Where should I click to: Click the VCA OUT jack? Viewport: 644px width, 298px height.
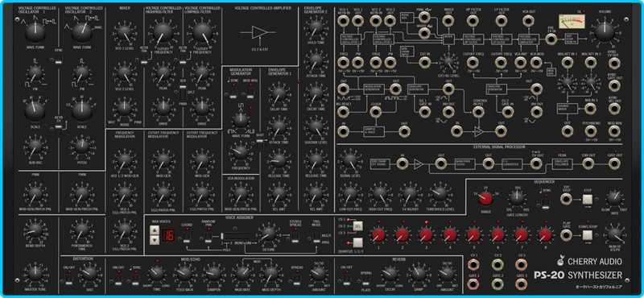point(529,21)
